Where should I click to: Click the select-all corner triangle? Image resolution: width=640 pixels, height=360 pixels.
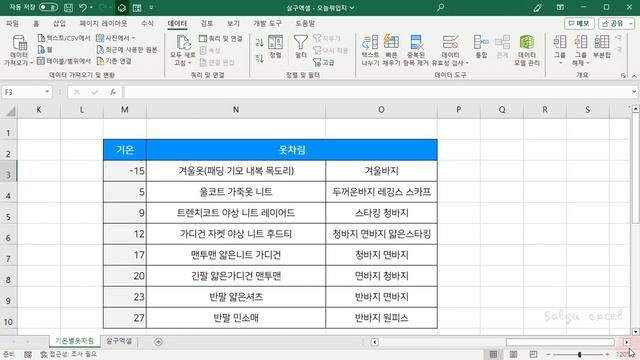(x=10, y=111)
